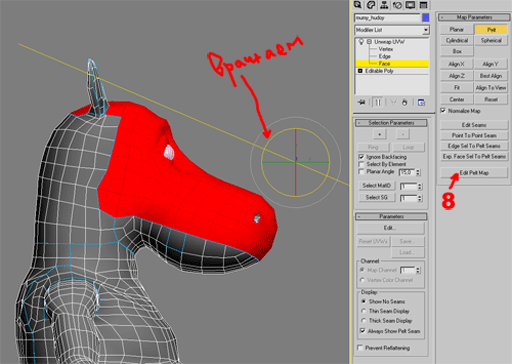Remove modifier from the stack icon
The image size is (512, 364).
(x=404, y=102)
